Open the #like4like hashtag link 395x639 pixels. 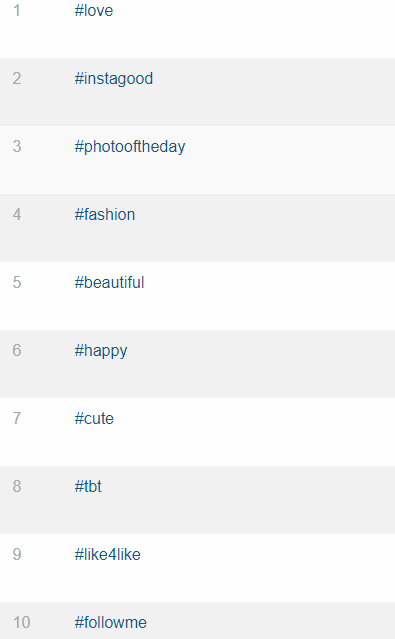[x=108, y=555]
